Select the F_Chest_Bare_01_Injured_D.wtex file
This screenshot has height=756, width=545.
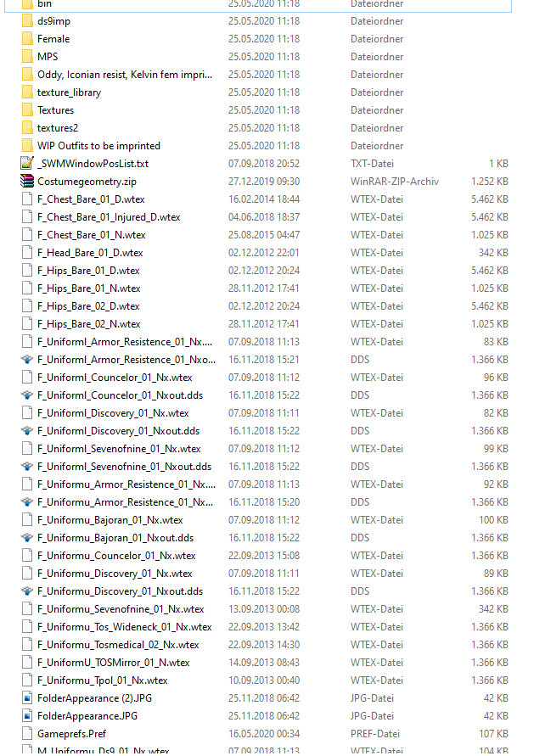[x=109, y=217]
